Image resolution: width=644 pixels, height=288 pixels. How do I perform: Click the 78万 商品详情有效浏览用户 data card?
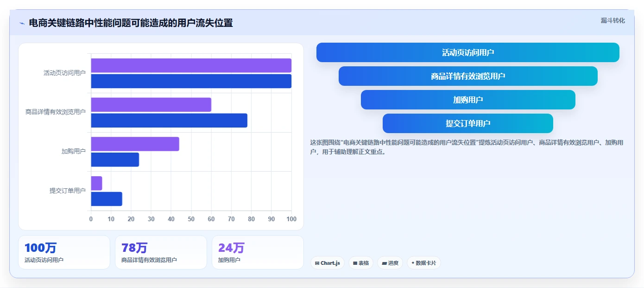pos(161,252)
